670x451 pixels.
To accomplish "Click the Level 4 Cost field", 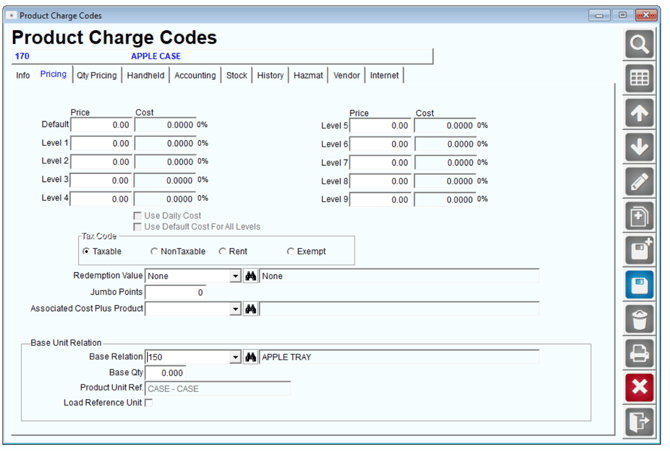I will coord(165,199).
